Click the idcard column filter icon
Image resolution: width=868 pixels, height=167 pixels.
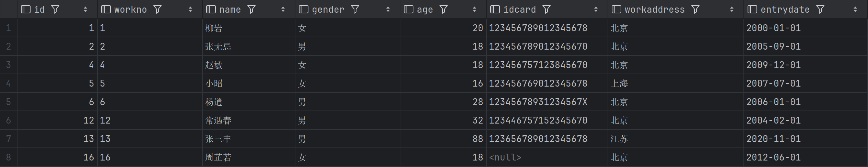tap(547, 10)
